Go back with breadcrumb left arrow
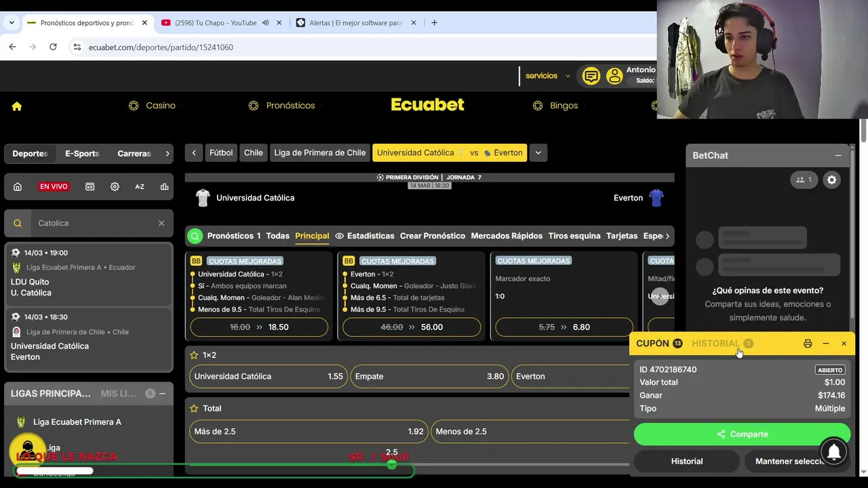 click(x=194, y=152)
